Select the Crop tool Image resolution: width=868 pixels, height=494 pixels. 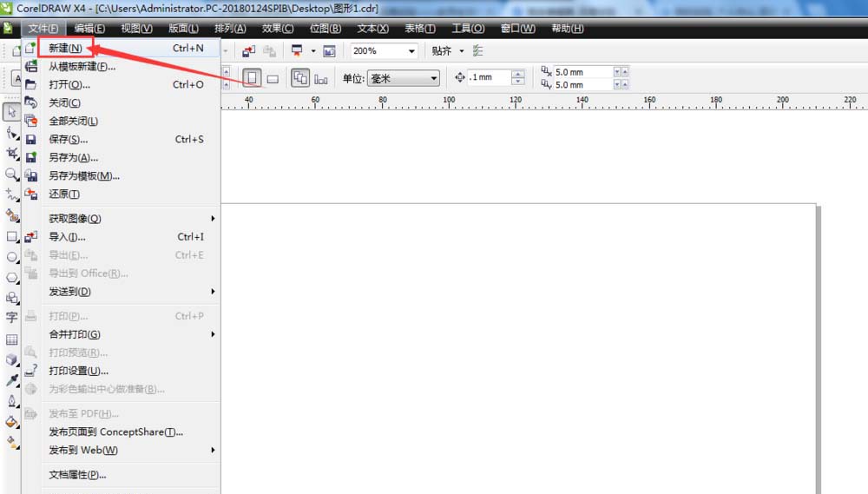click(x=11, y=154)
